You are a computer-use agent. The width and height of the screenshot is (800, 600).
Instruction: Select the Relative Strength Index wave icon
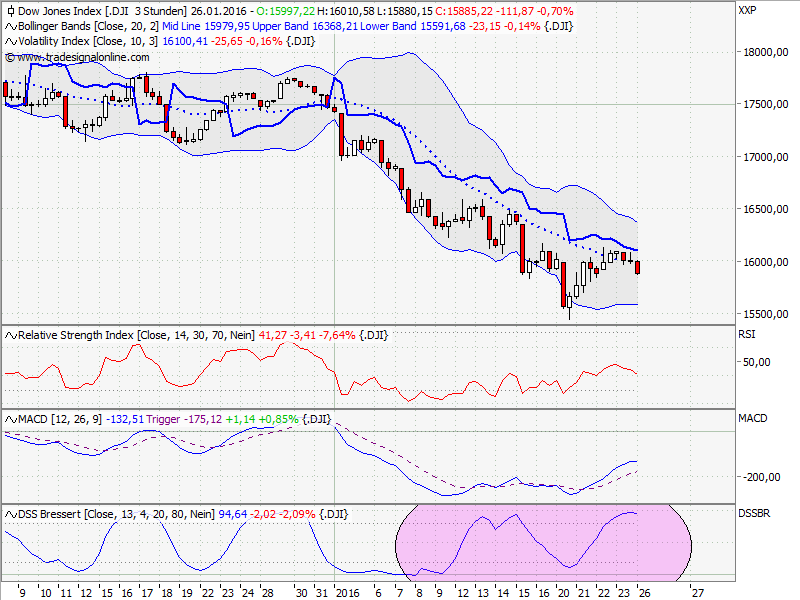coord(9,334)
